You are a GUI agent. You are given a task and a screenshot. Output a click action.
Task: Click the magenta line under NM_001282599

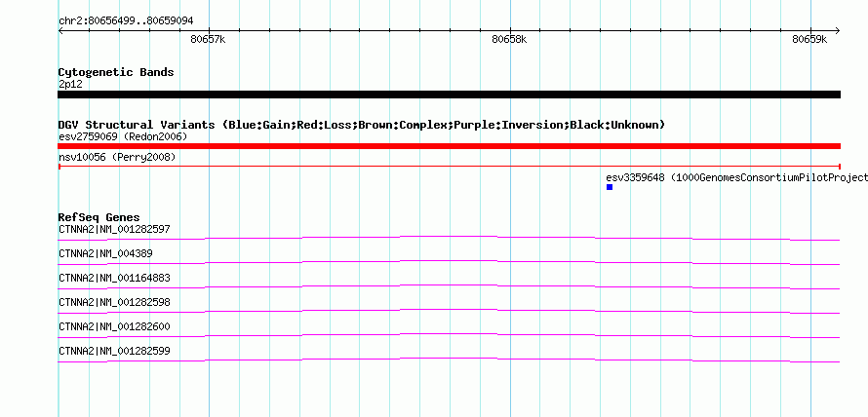[x=449, y=360]
